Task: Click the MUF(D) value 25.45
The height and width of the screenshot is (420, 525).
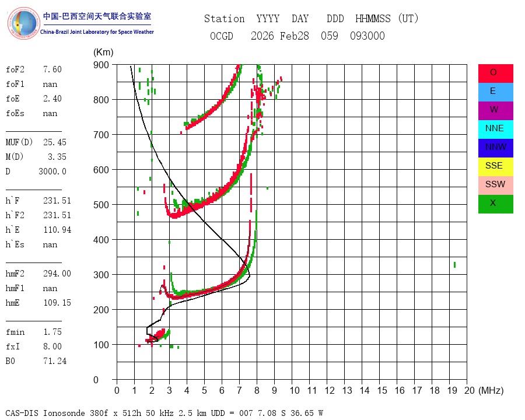Action: 55,142
